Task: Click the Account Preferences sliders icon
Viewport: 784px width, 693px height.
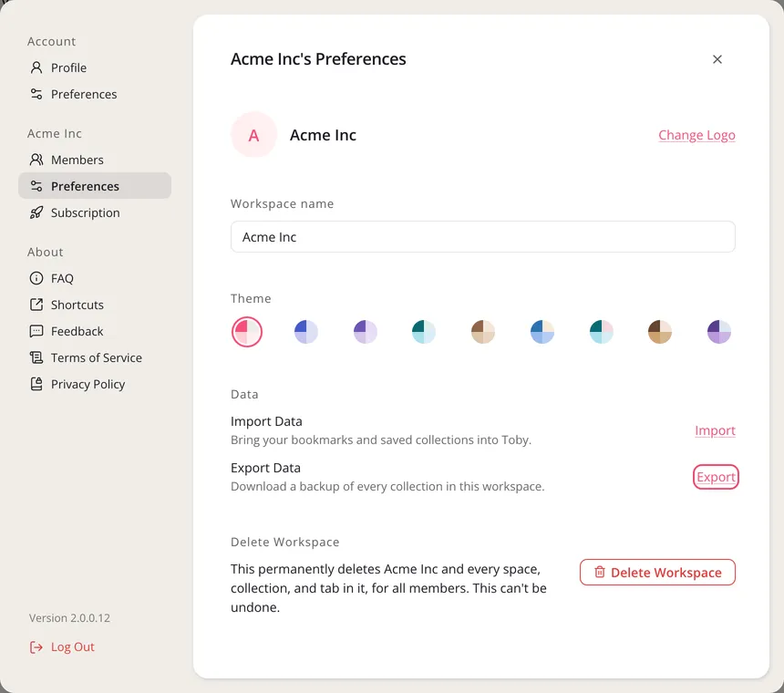Action: click(x=36, y=94)
